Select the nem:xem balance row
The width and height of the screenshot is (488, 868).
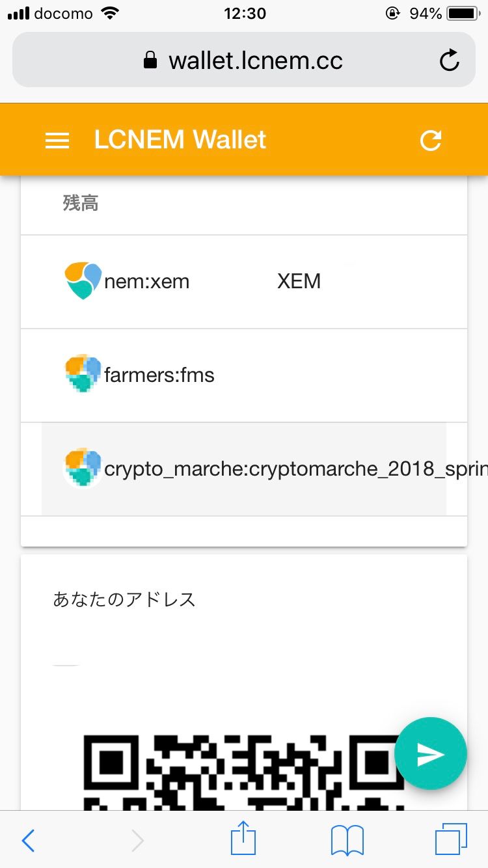[x=260, y=282]
